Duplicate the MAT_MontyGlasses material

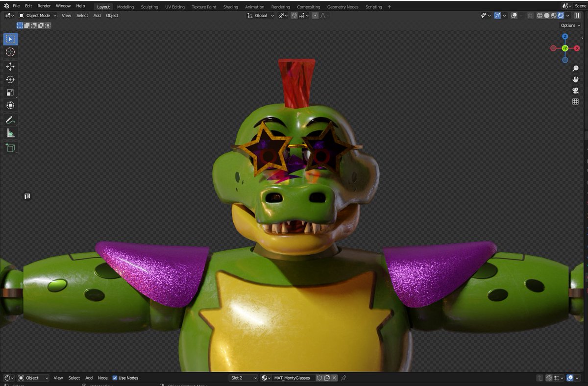point(327,378)
